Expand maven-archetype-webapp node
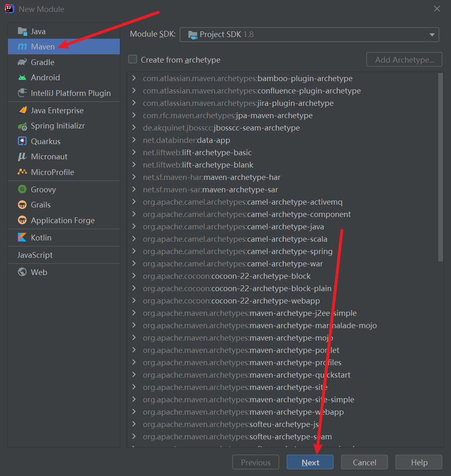The image size is (451, 476). [134, 412]
